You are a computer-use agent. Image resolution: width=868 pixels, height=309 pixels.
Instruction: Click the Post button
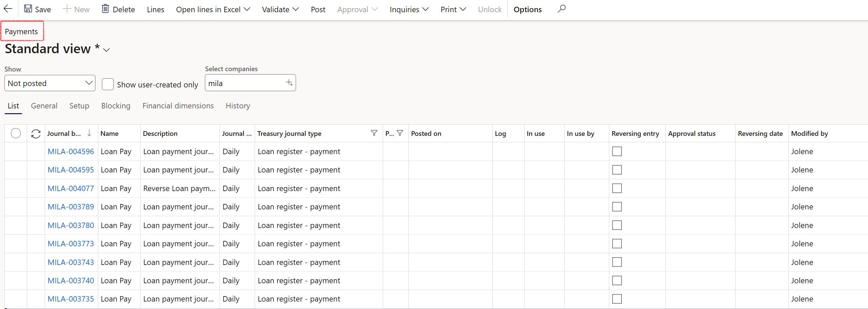coord(318,9)
